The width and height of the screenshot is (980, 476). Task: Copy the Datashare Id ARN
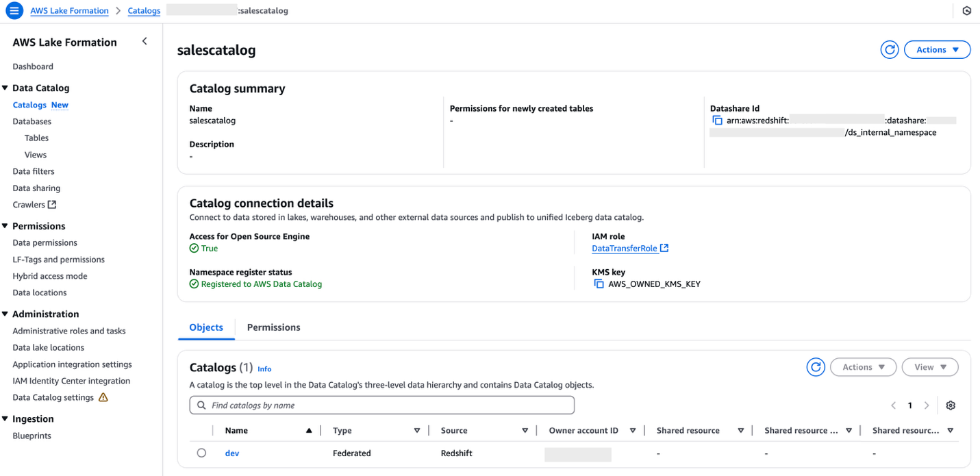(x=717, y=121)
